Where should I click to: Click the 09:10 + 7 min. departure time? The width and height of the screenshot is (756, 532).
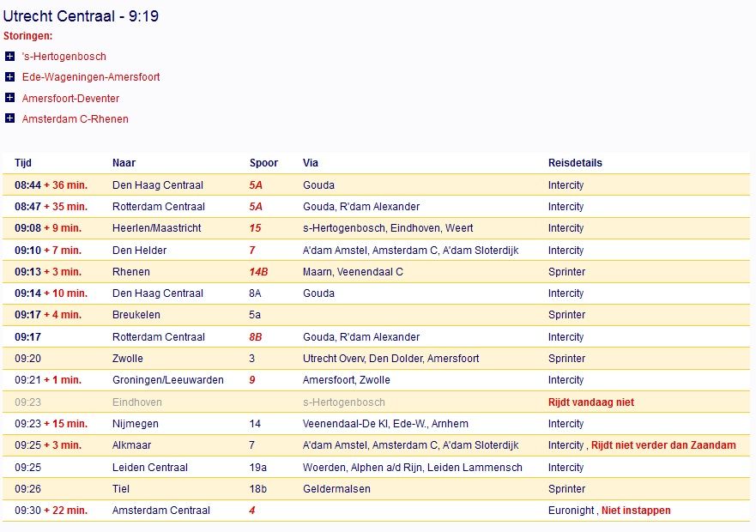click(x=48, y=251)
